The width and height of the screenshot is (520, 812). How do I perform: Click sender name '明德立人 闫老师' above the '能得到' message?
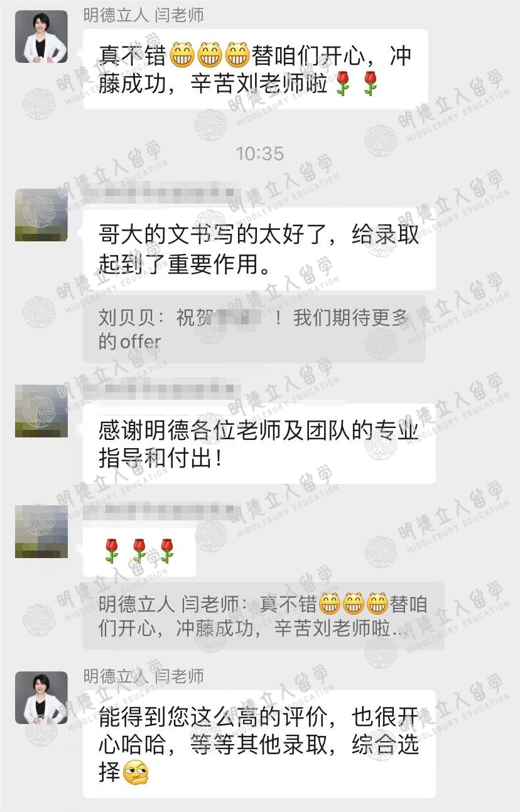coord(144,676)
